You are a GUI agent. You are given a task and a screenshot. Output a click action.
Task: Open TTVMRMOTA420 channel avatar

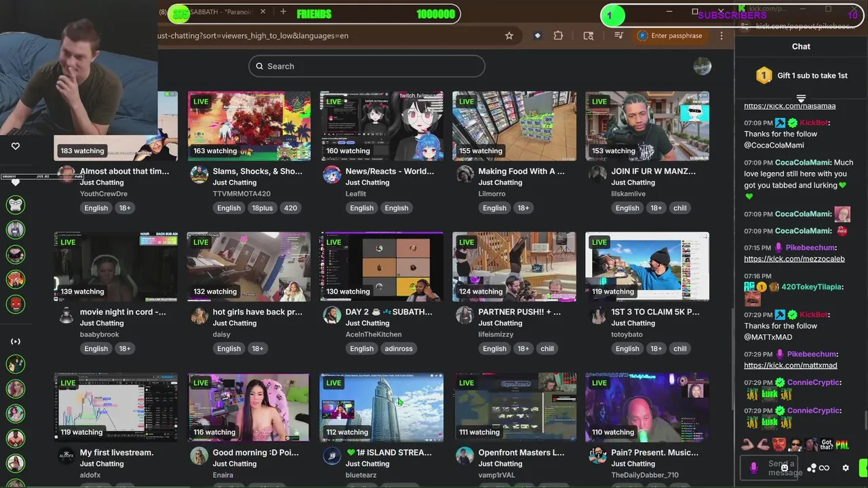[x=199, y=175]
